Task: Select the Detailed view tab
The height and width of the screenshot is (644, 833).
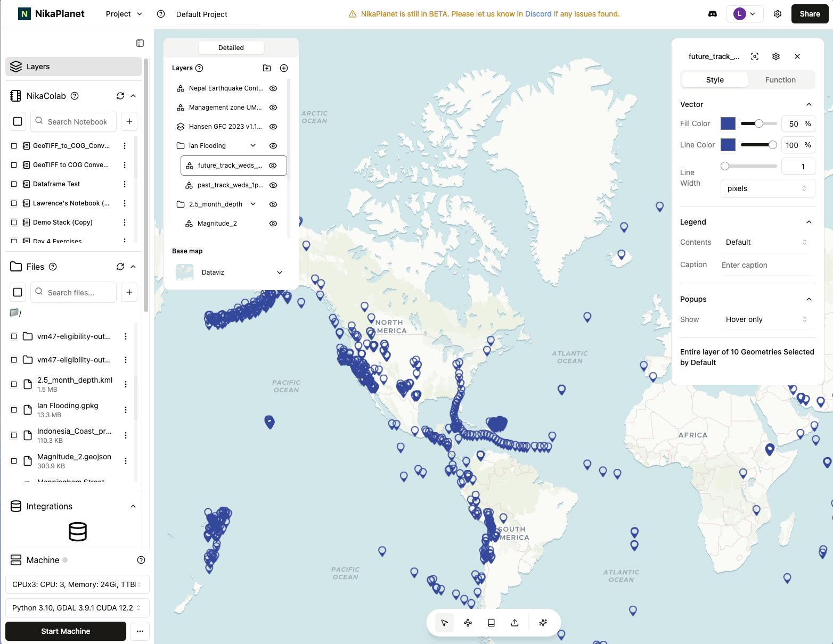Action: 231,48
